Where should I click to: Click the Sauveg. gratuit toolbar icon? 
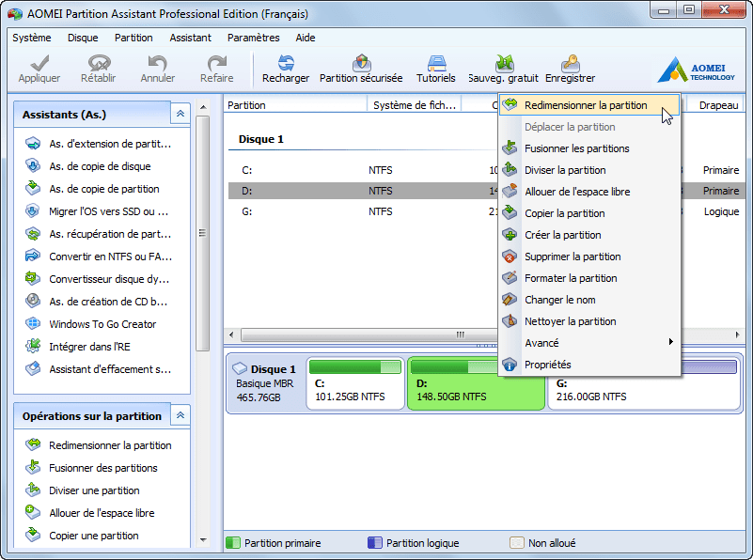[x=504, y=63]
